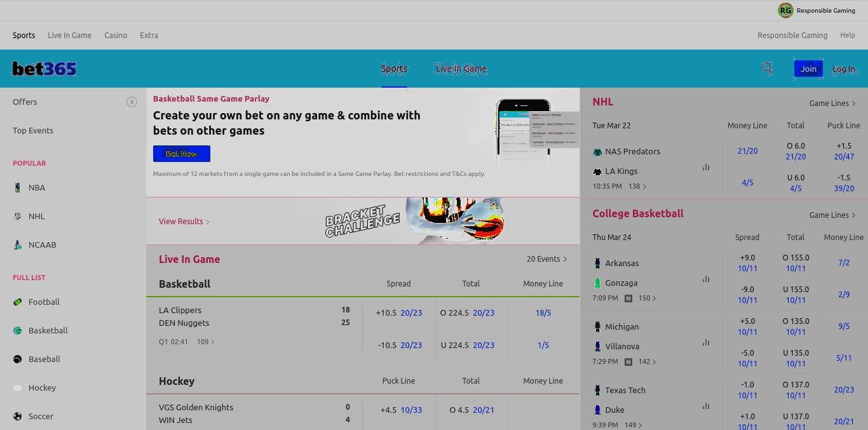The width and height of the screenshot is (868, 430).
Task: Open Responsible Gaming link beside Help
Action: click(792, 35)
